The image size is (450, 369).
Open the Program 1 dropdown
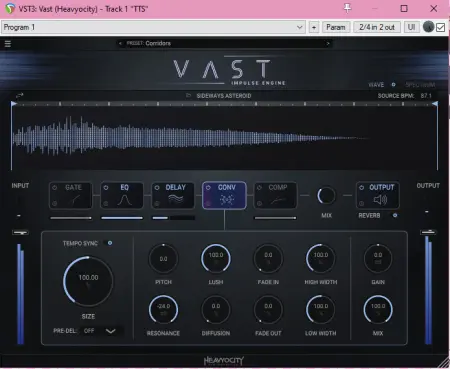pos(154,27)
